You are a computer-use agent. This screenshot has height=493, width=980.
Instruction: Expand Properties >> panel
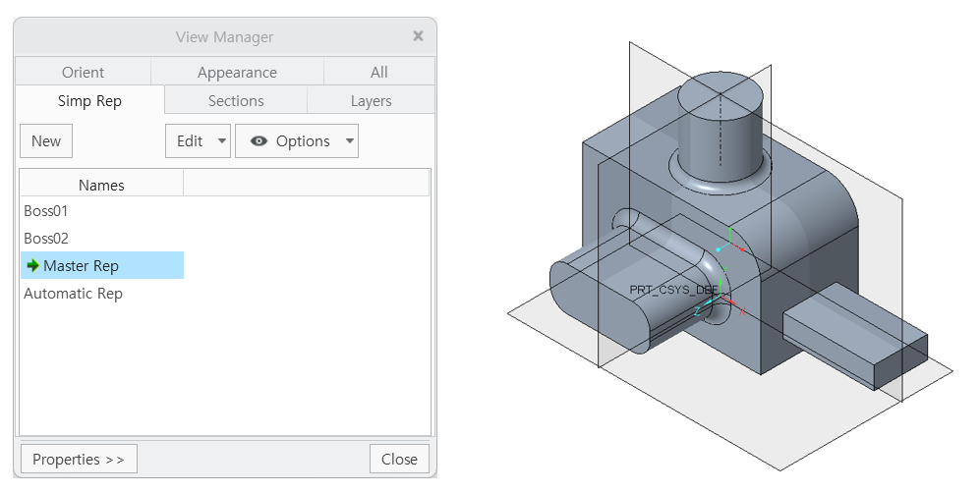click(x=79, y=460)
